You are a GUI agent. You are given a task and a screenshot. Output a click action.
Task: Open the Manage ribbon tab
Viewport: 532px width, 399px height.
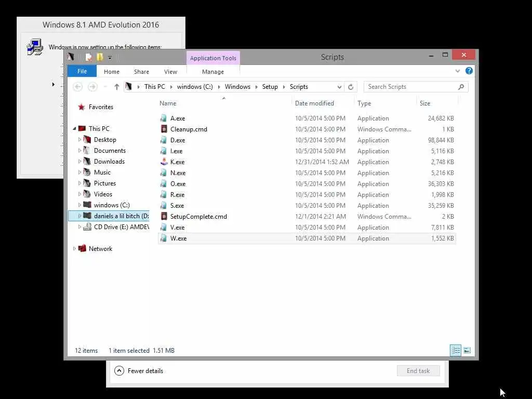pyautogui.click(x=213, y=72)
